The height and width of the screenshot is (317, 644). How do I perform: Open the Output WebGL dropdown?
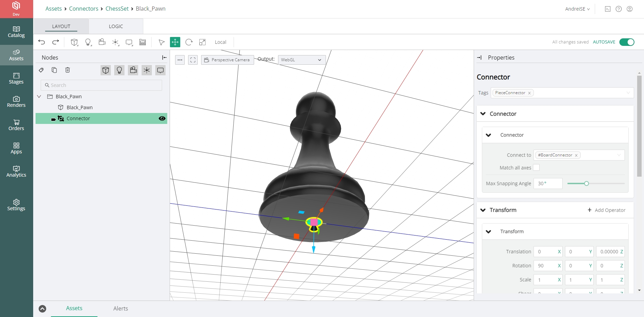click(x=301, y=60)
